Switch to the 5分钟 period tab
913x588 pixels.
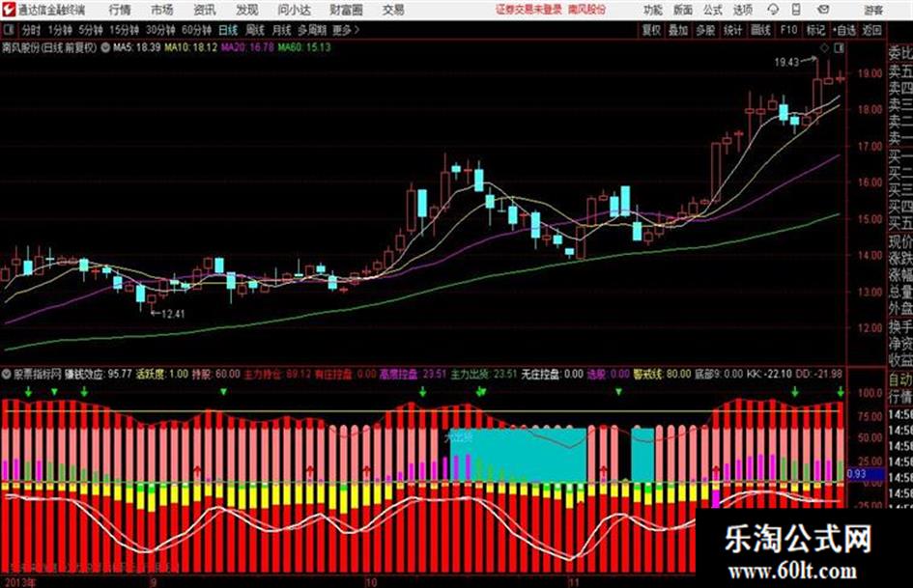[x=91, y=30]
